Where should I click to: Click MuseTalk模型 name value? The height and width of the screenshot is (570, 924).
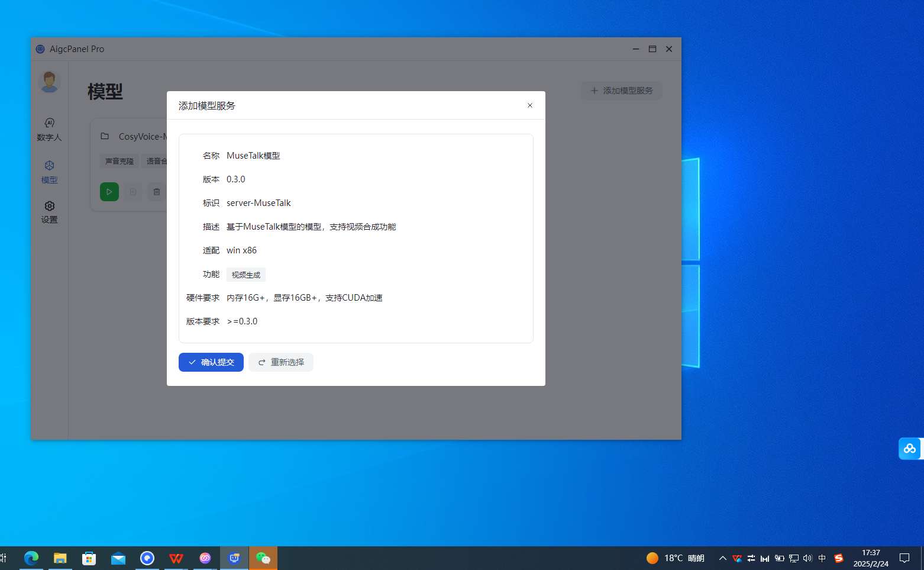(253, 156)
